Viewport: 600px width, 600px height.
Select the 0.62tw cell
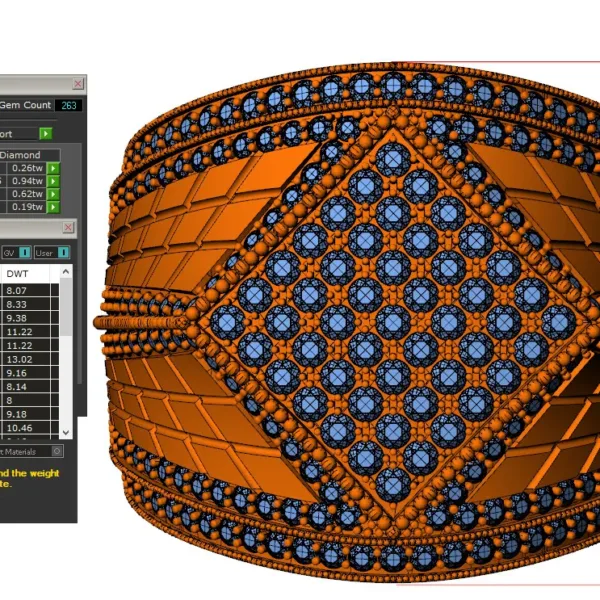[27, 194]
